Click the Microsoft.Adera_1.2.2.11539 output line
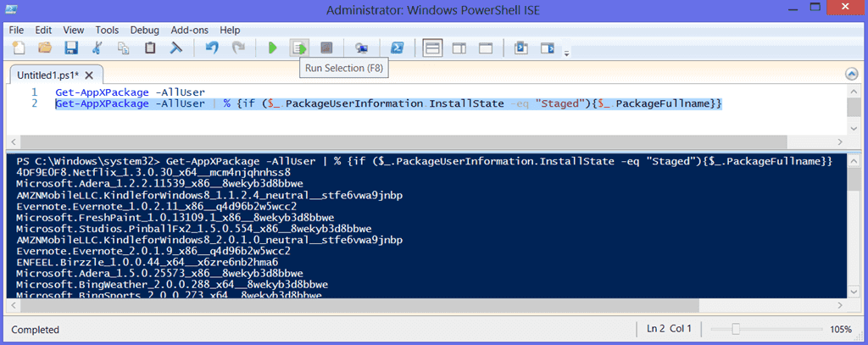Screen dimensions: 868x345 tap(159, 183)
